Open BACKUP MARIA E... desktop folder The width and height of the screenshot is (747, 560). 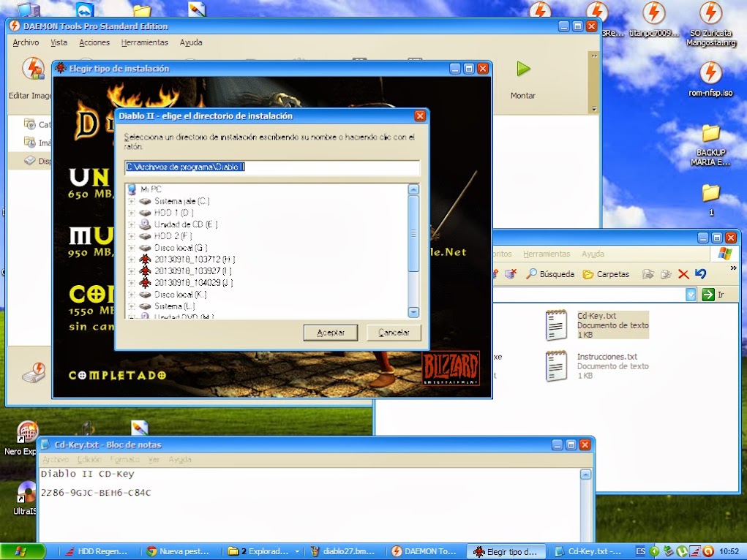point(710,145)
